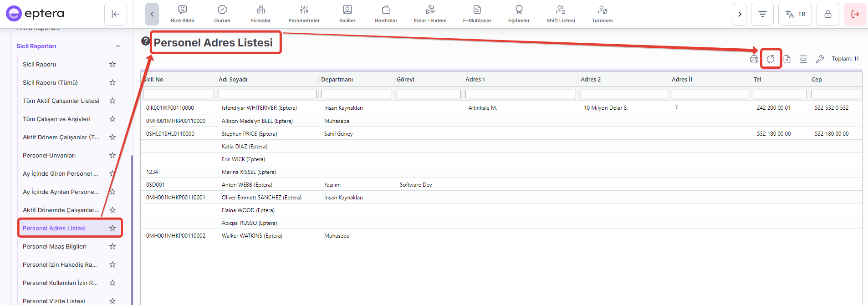The width and height of the screenshot is (868, 305).
Task: Open the TR language selector
Action: (x=795, y=14)
